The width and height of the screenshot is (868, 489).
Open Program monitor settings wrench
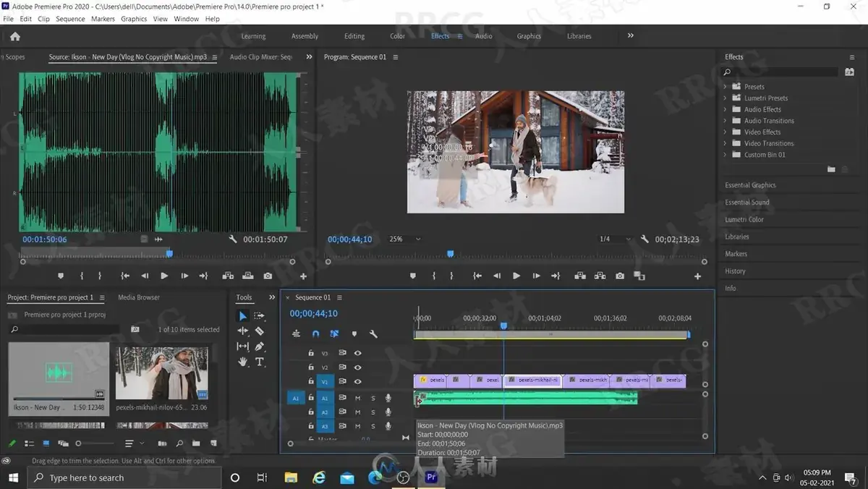(x=644, y=239)
